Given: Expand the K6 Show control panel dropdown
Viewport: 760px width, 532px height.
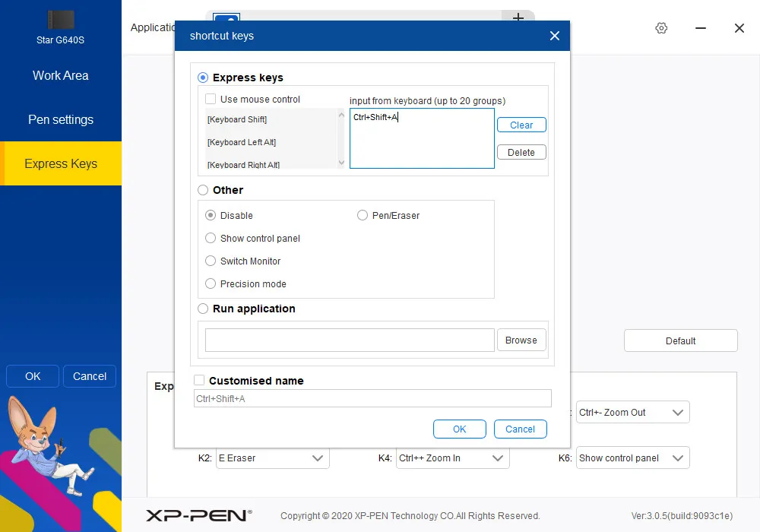Looking at the screenshot, I should [x=632, y=458].
